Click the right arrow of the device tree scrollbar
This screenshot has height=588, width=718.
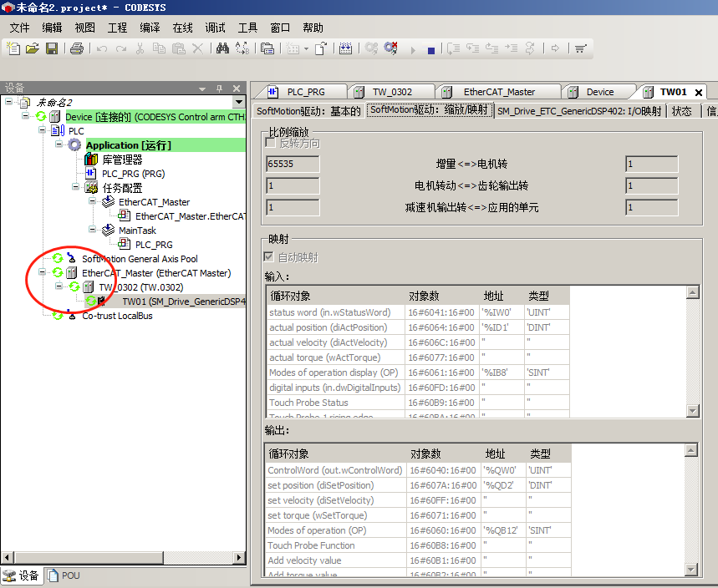[x=238, y=557]
